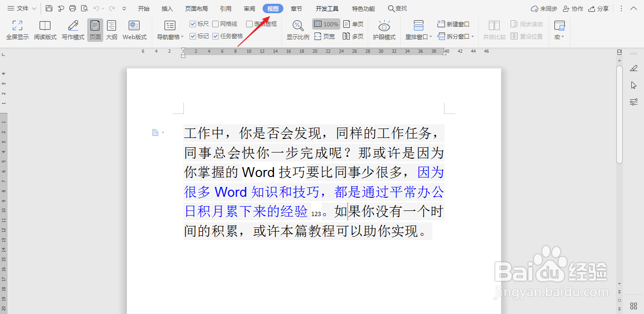Switch to the 插入 ribbon tab

[x=167, y=8]
